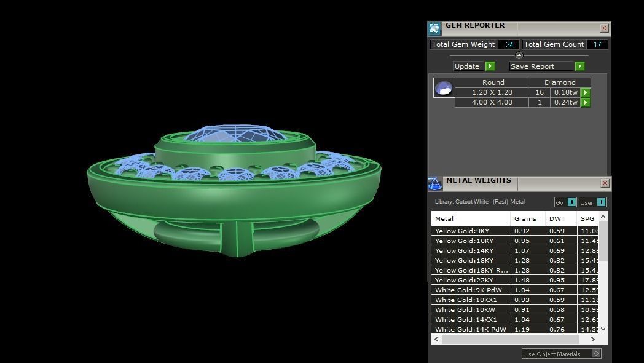Click the green arrow for the 1.20 X 1.20 row

(586, 92)
